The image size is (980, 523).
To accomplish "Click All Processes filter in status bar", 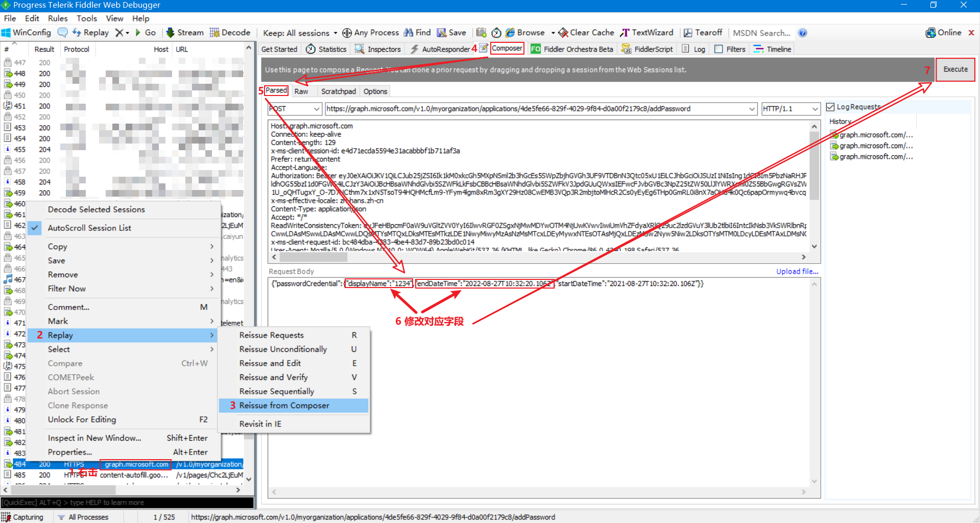I will [x=83, y=517].
